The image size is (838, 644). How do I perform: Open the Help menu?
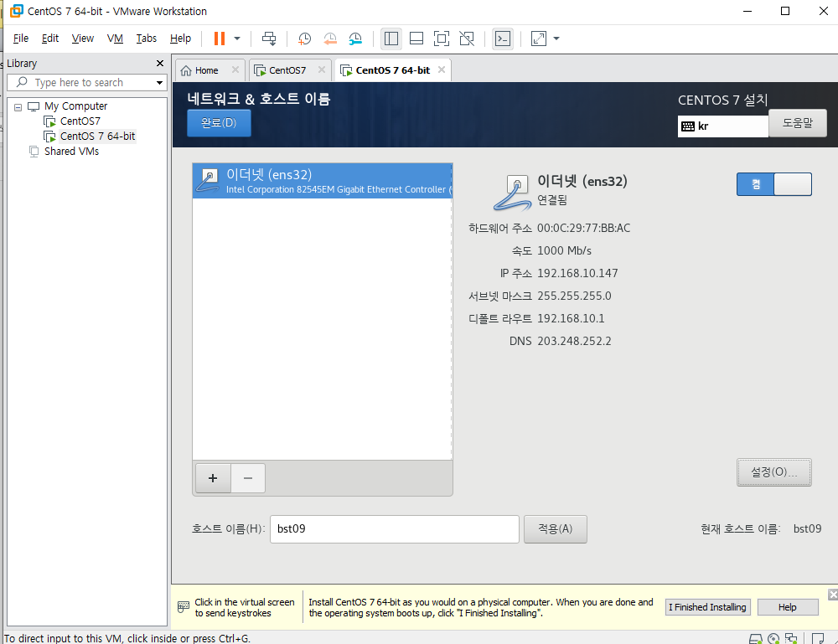(181, 39)
